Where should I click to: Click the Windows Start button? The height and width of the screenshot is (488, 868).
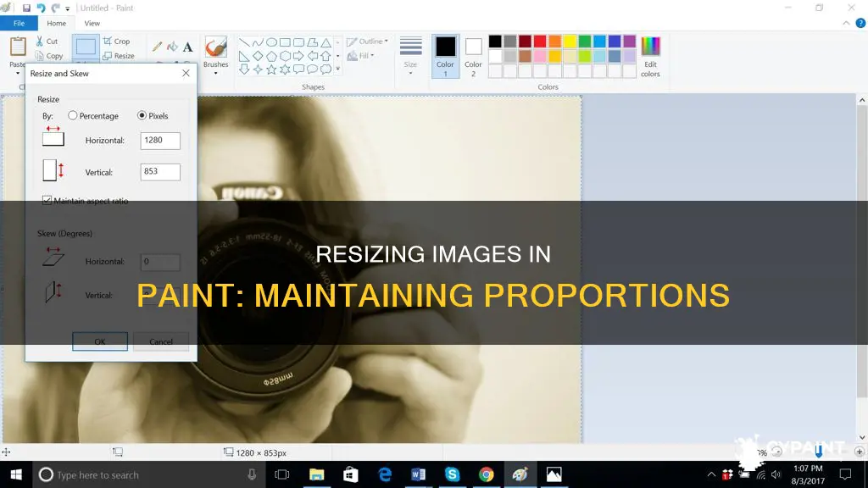pyautogui.click(x=16, y=474)
